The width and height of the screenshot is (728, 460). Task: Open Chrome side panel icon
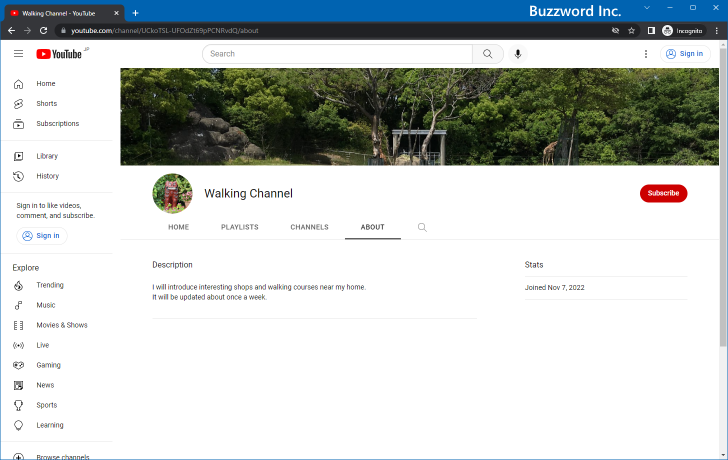(x=651, y=31)
